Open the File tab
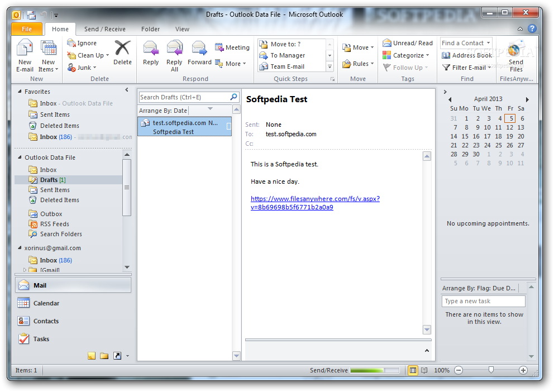The image size is (554, 392). [26, 29]
